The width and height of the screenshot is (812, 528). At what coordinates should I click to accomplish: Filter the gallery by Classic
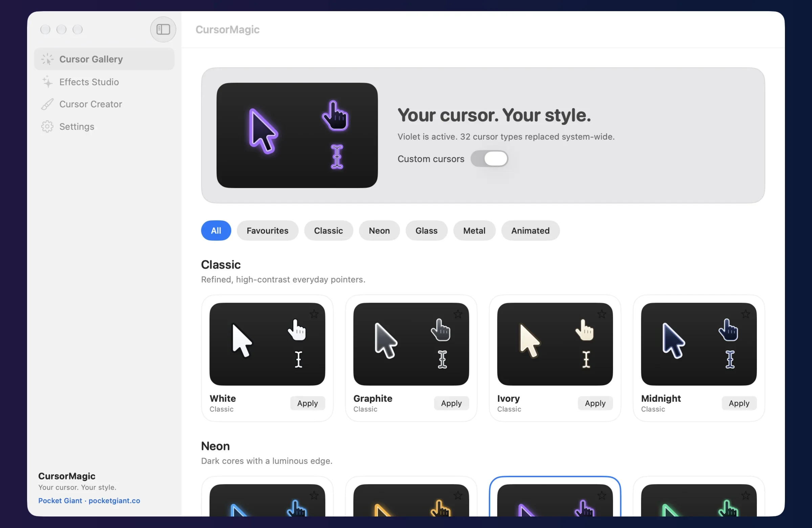coord(328,231)
